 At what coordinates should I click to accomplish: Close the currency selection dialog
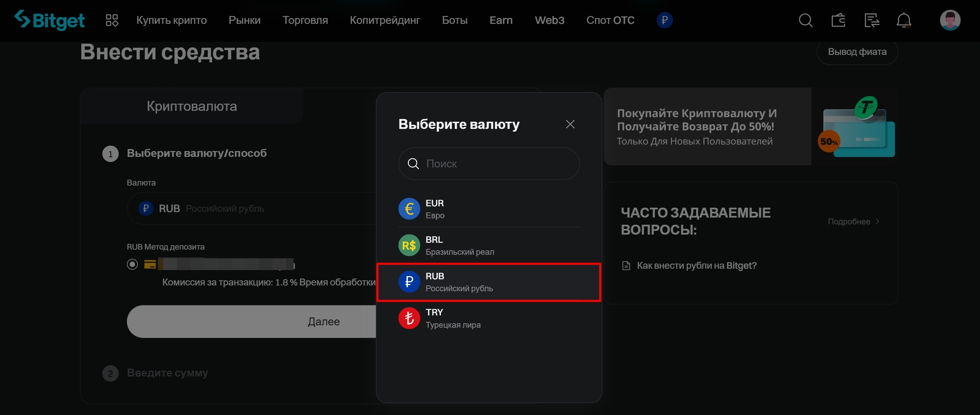pos(570,124)
